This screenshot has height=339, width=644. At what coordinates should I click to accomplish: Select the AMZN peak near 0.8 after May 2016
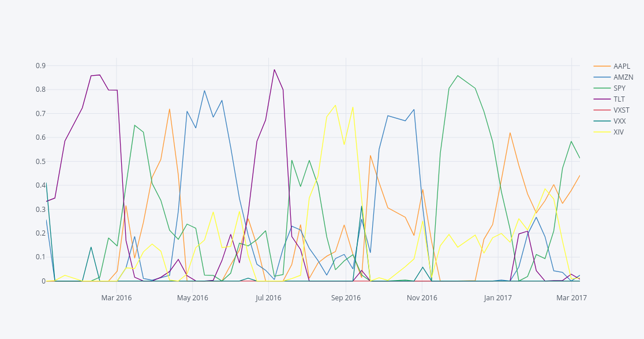pos(204,91)
